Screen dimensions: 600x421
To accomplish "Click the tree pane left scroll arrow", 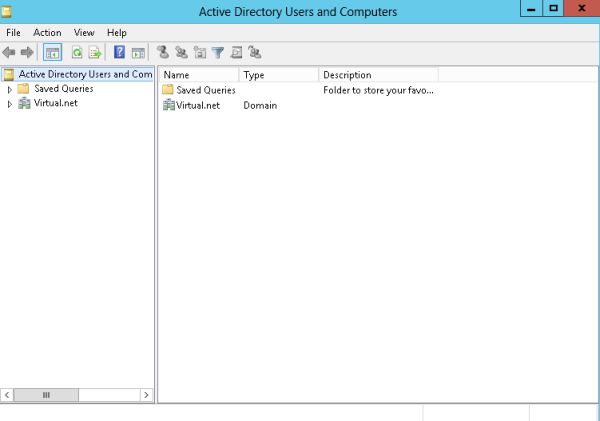I will coord(7,395).
